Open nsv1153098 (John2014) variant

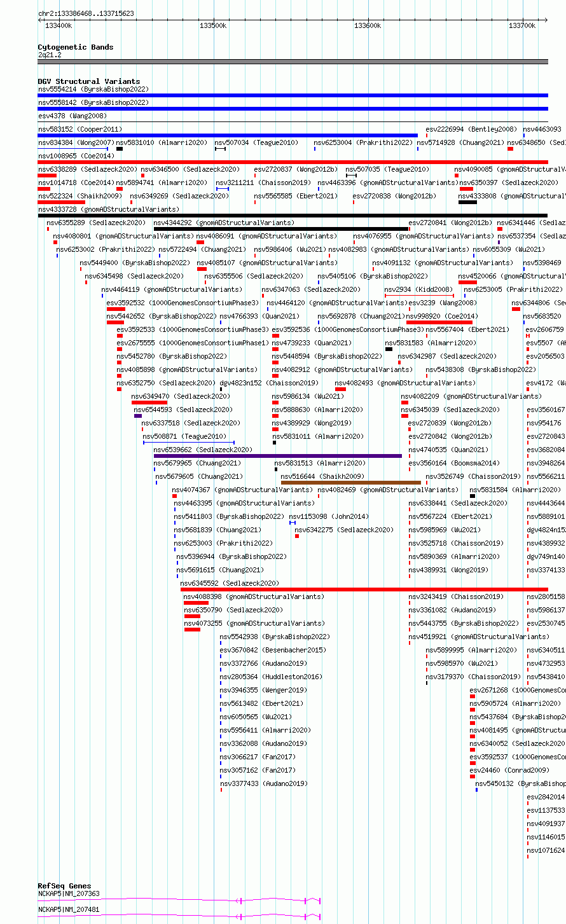click(329, 516)
